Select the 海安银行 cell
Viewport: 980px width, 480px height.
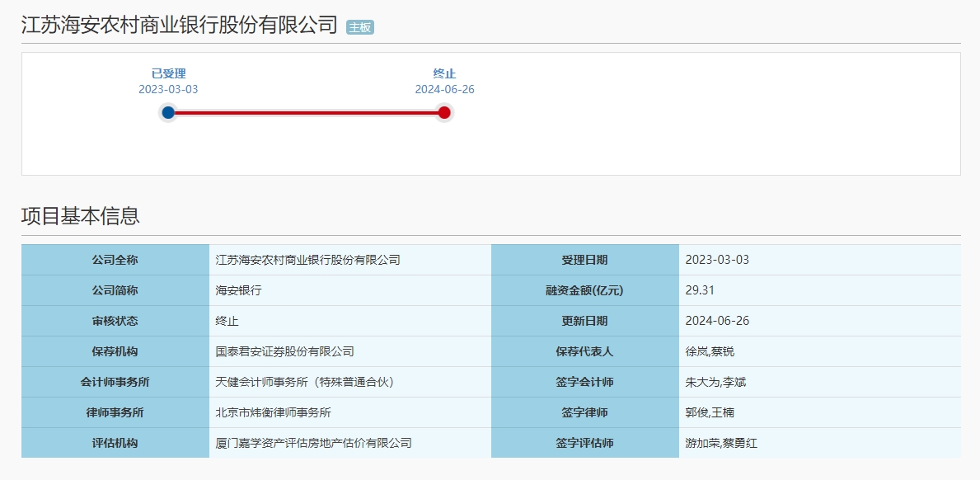point(350,290)
